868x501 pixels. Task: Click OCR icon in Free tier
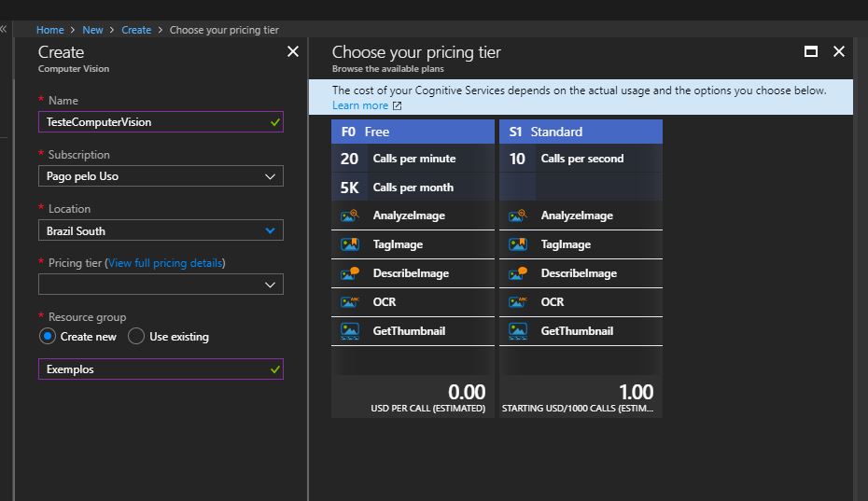tap(350, 302)
